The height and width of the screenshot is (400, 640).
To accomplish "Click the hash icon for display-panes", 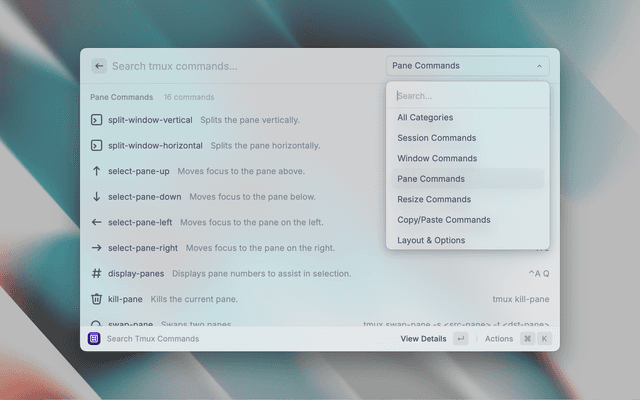I will (97, 273).
